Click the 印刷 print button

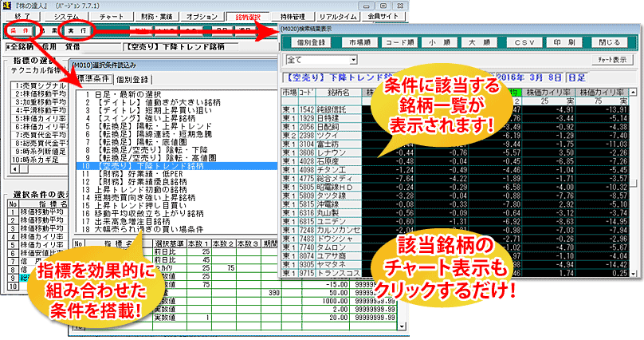pyautogui.click(x=564, y=42)
